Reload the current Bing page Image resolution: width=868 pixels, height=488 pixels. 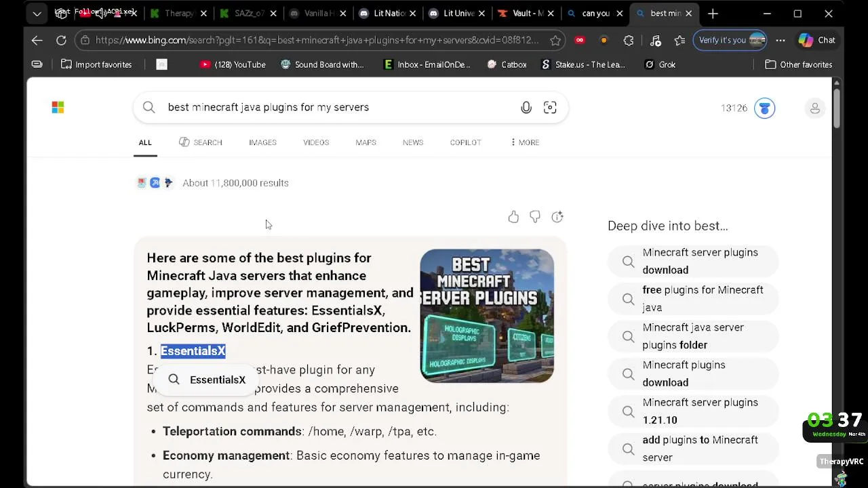coord(61,40)
